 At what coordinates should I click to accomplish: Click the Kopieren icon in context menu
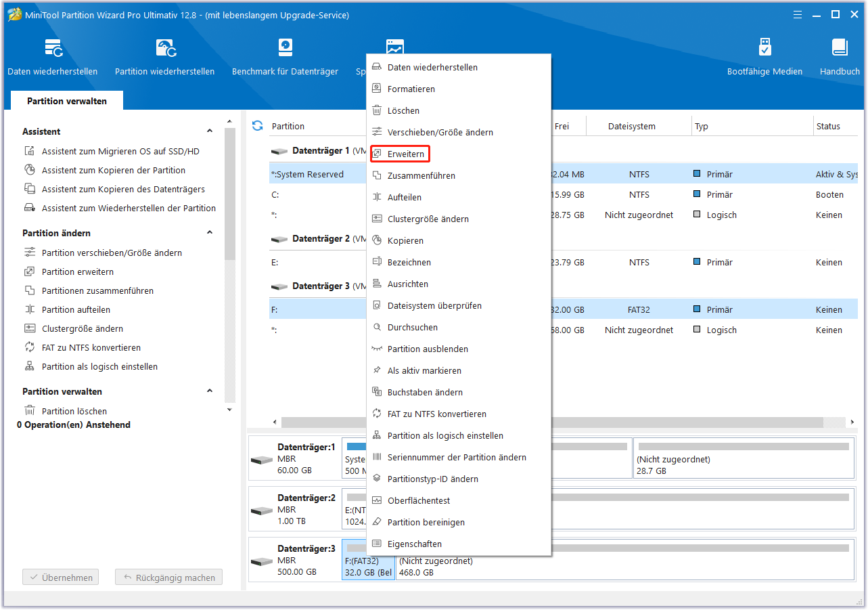click(377, 240)
